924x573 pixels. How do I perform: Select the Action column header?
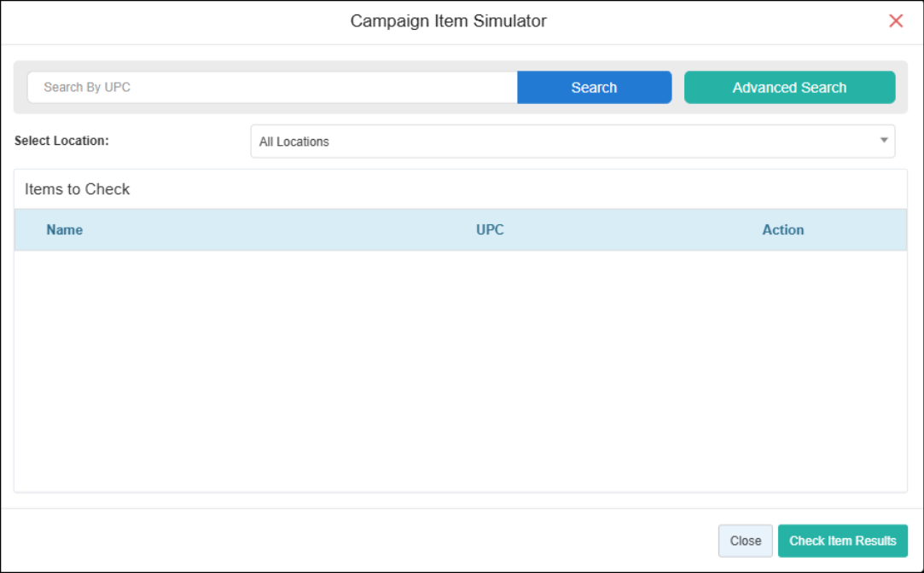click(x=782, y=229)
